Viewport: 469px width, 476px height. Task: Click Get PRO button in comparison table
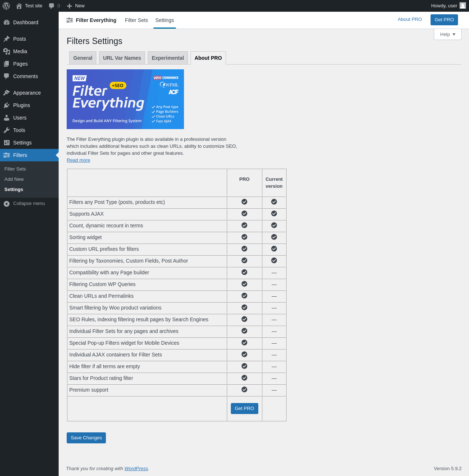pos(244,409)
